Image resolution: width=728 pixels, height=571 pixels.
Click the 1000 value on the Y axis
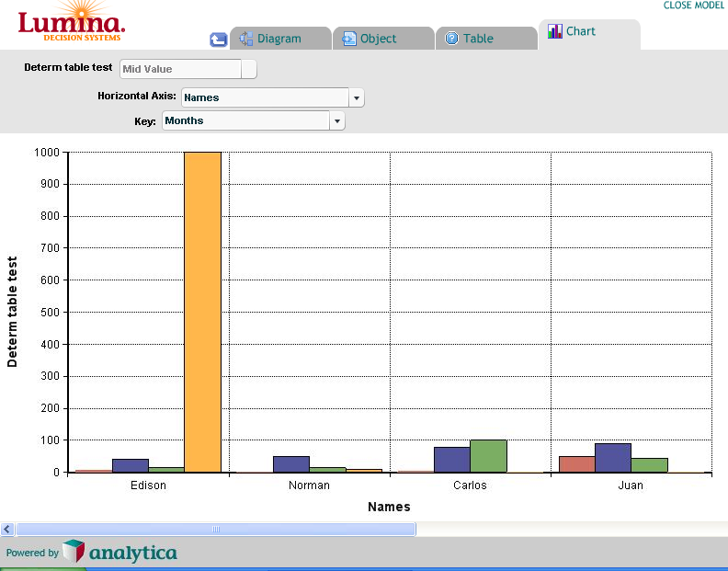[x=47, y=153]
